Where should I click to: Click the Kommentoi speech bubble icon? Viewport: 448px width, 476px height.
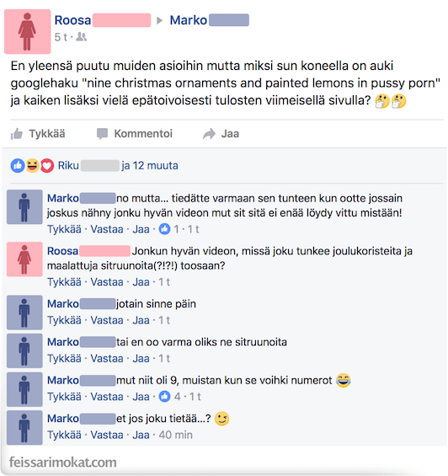[x=102, y=134]
